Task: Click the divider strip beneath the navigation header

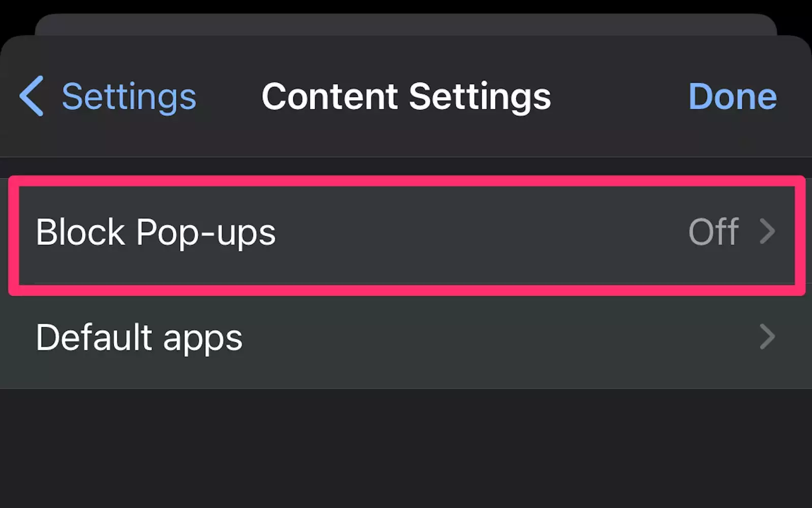Action: coord(407,167)
